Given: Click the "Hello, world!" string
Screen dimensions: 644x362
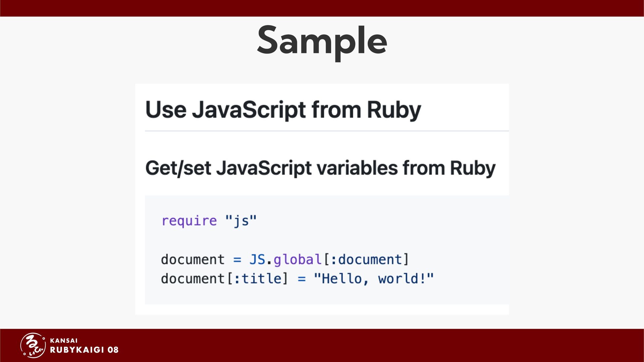Looking at the screenshot, I should pyautogui.click(x=374, y=279).
